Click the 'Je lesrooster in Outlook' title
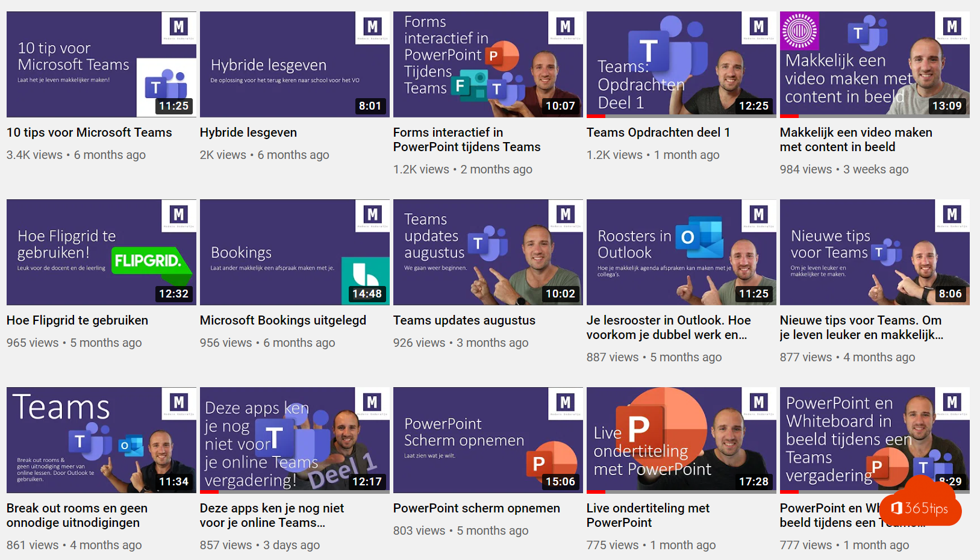 [669, 328]
